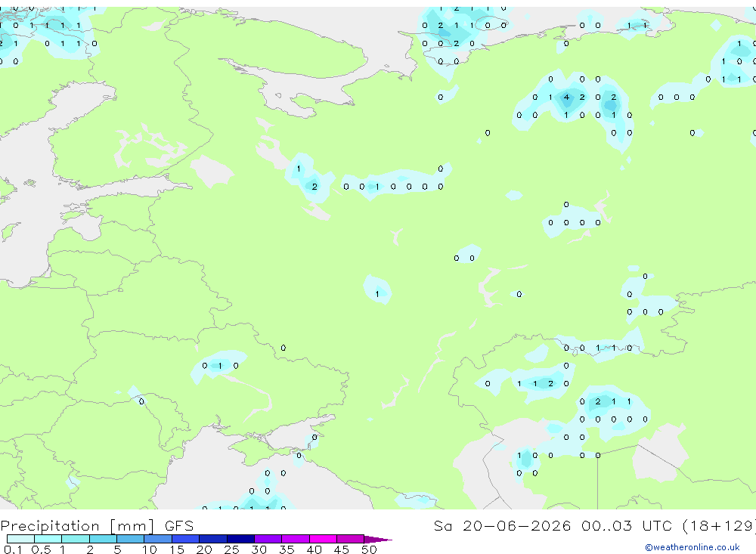Click the 2–5 mm sky blue legend swatch

[x=103, y=539]
